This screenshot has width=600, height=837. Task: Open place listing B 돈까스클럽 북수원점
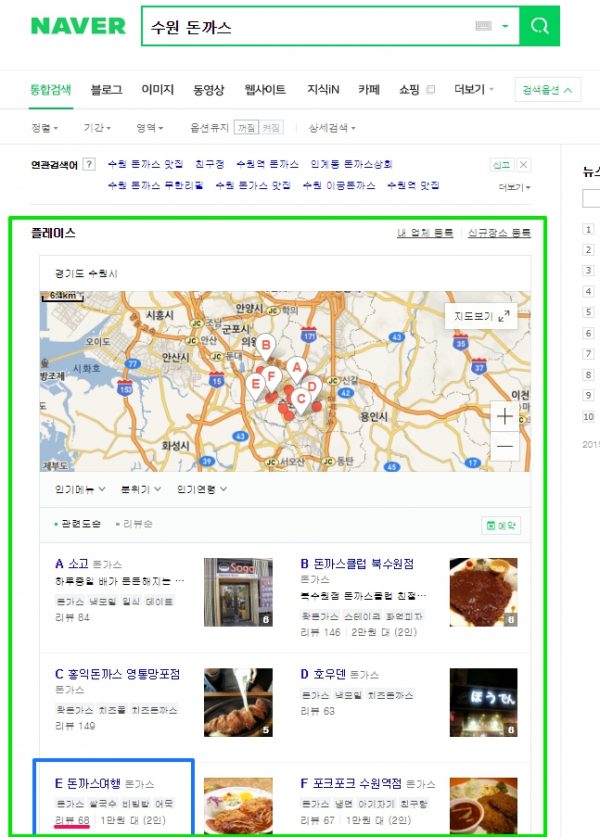(357, 564)
